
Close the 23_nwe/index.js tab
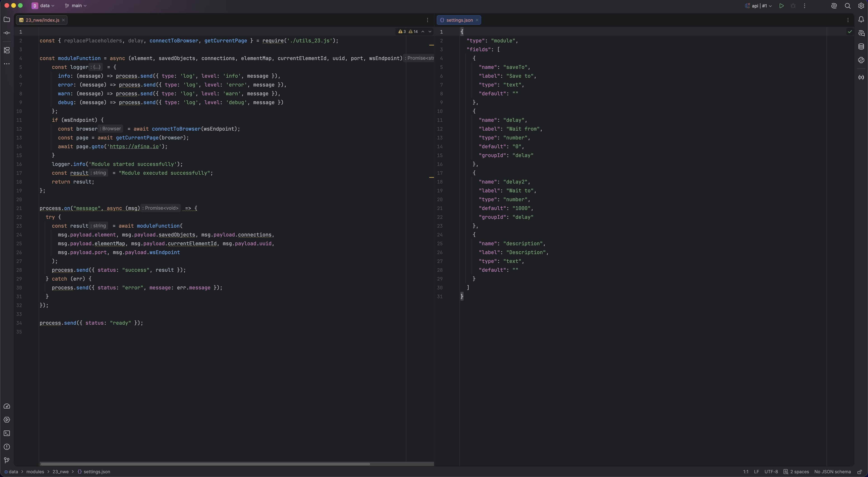click(63, 20)
